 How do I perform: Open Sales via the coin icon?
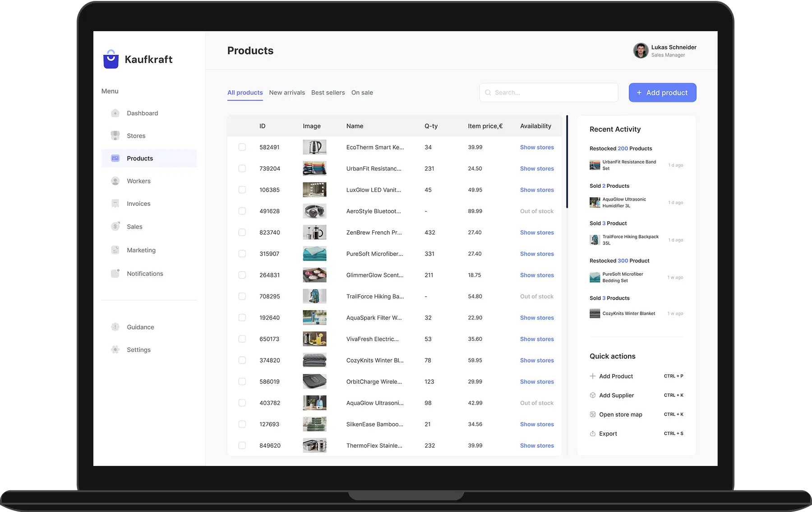pos(115,227)
